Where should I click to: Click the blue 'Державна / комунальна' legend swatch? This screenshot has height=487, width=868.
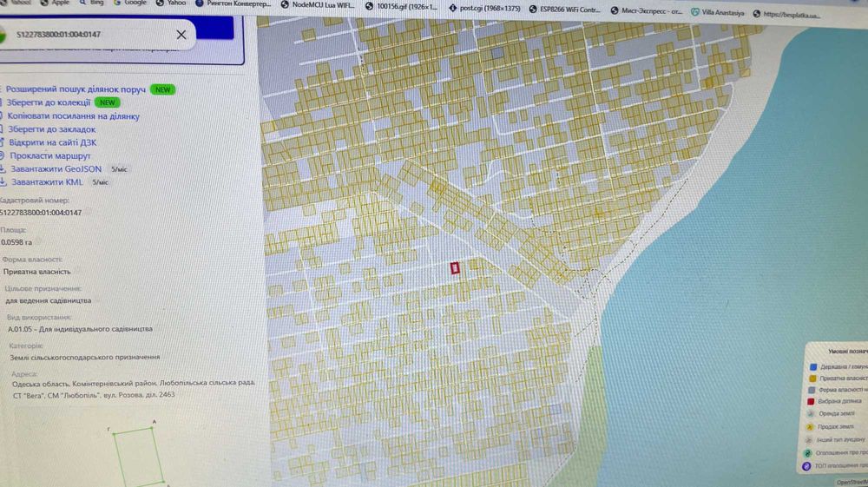click(813, 367)
